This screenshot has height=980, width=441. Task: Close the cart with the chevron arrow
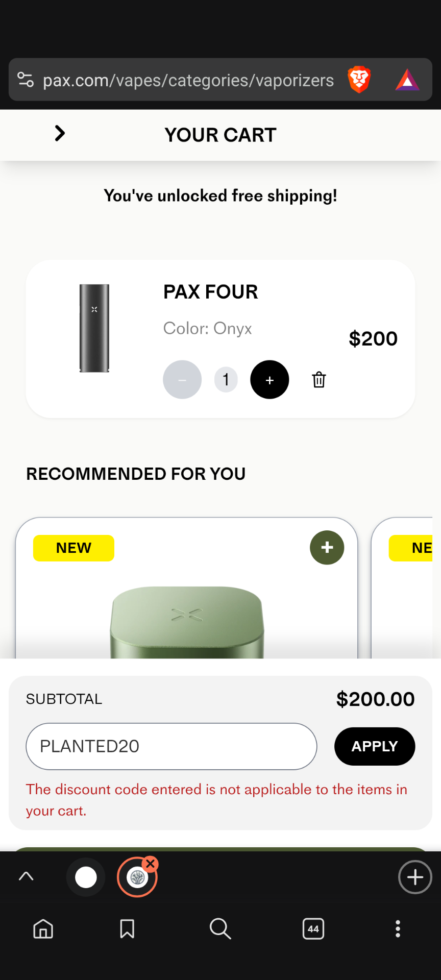click(x=60, y=134)
